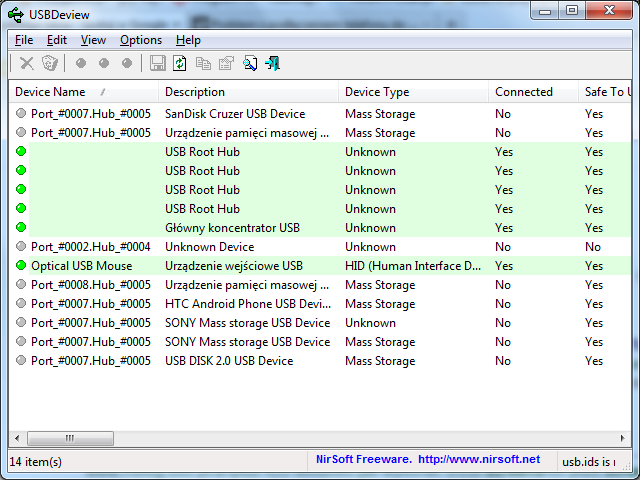This screenshot has width=640, height=480.
Task: Click Connected Yes for Główny koncentrator USB
Action: (x=504, y=228)
